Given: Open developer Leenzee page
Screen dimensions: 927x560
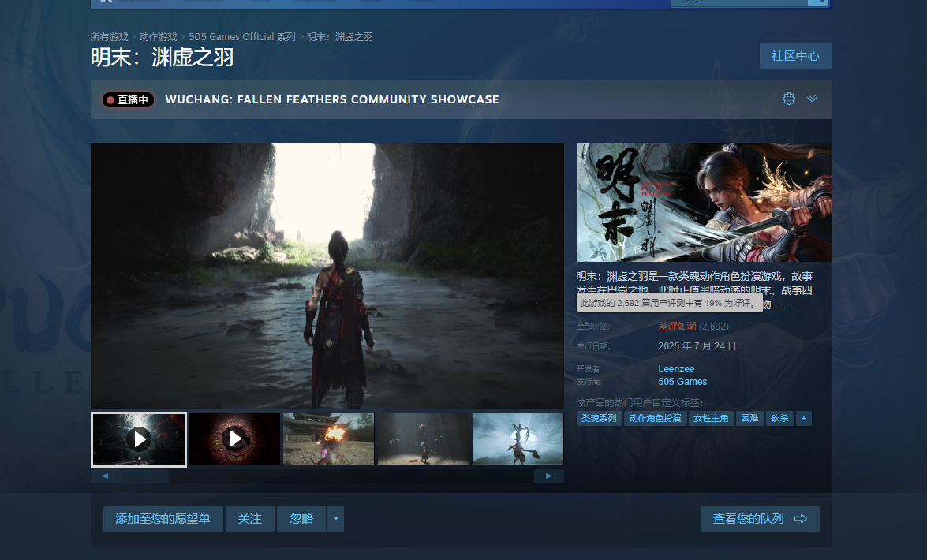Looking at the screenshot, I should (676, 369).
